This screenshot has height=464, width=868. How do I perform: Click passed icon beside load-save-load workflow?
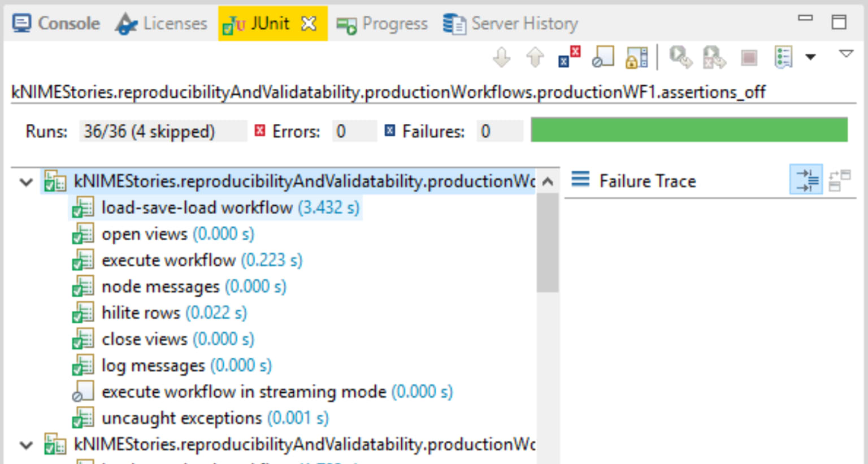coord(83,207)
